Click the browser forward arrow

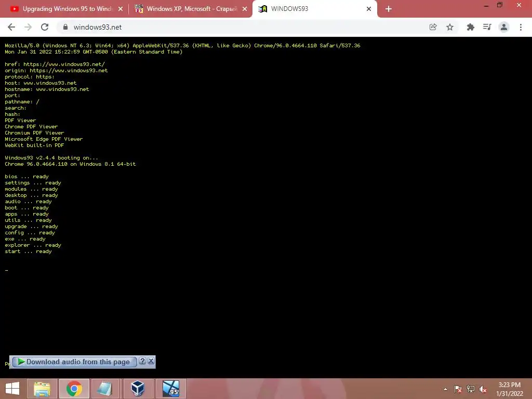point(28,27)
